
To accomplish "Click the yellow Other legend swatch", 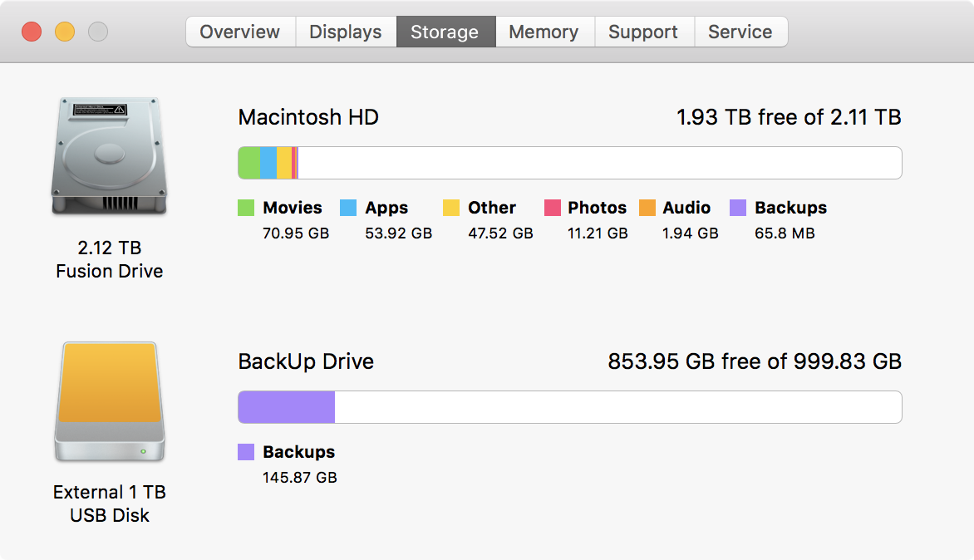I will pos(451,208).
